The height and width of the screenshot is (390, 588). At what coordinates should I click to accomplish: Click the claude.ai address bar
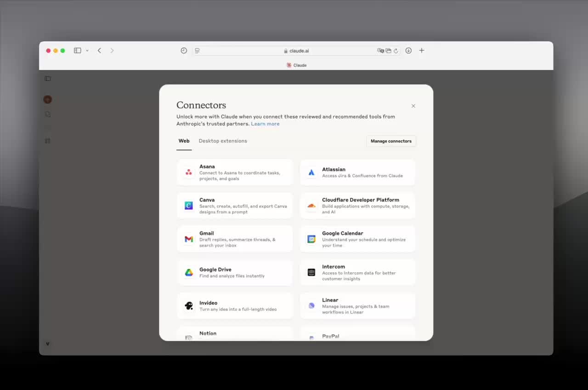click(x=296, y=51)
